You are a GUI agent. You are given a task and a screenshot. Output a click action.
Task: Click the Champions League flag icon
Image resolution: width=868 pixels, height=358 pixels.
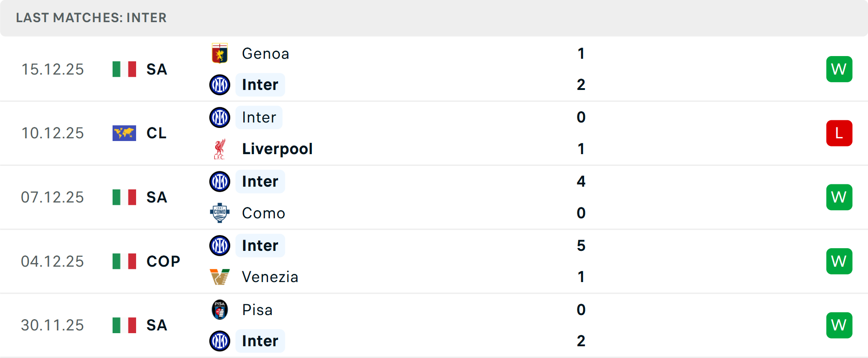[x=124, y=133]
